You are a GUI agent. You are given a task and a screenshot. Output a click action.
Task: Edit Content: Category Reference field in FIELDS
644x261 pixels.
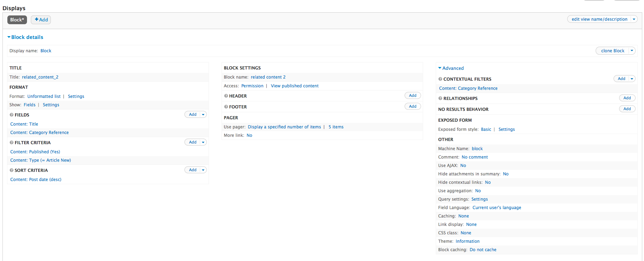pyautogui.click(x=39, y=133)
